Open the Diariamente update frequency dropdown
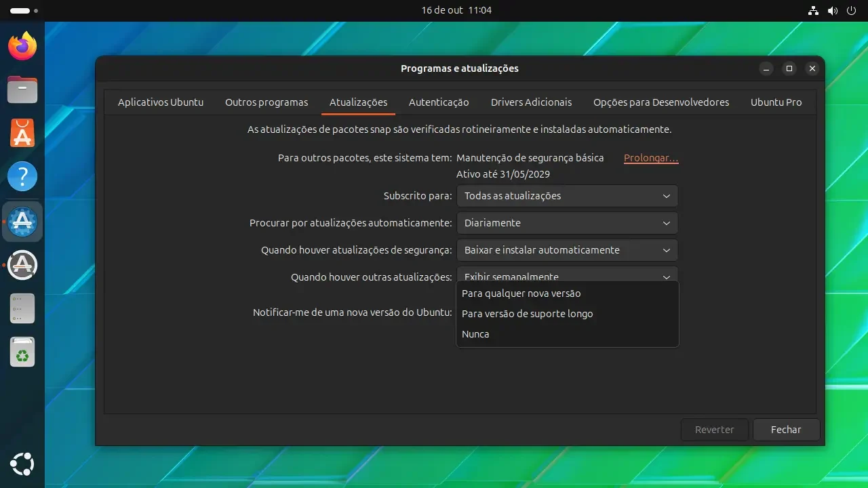Image resolution: width=868 pixels, height=488 pixels. [567, 223]
